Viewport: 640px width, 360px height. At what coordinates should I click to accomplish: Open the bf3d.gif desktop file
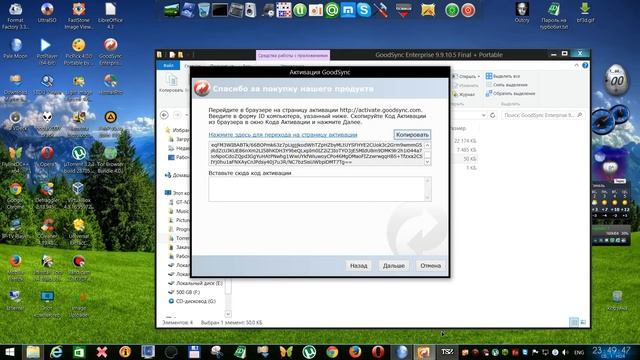pyautogui.click(x=585, y=13)
